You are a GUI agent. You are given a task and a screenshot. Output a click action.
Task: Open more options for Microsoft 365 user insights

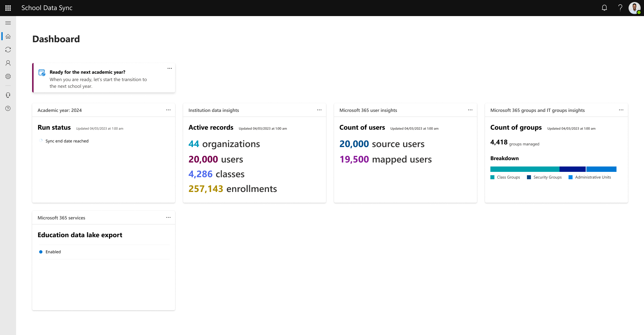pos(470,110)
